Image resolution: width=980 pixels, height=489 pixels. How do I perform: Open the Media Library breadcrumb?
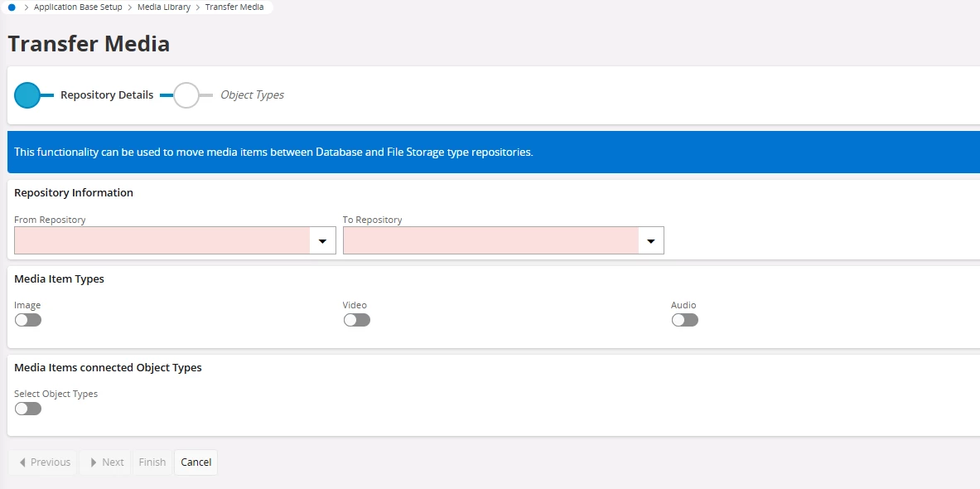coord(164,7)
